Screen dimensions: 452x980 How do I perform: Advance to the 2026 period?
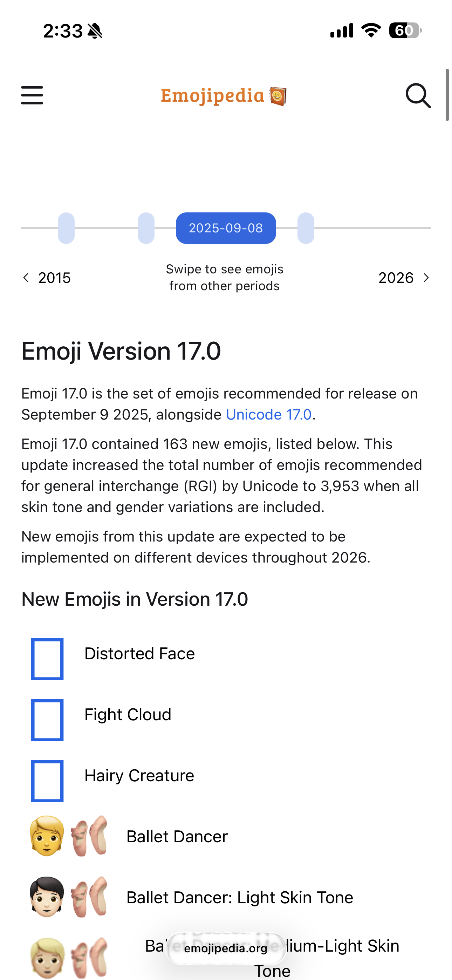pos(404,278)
